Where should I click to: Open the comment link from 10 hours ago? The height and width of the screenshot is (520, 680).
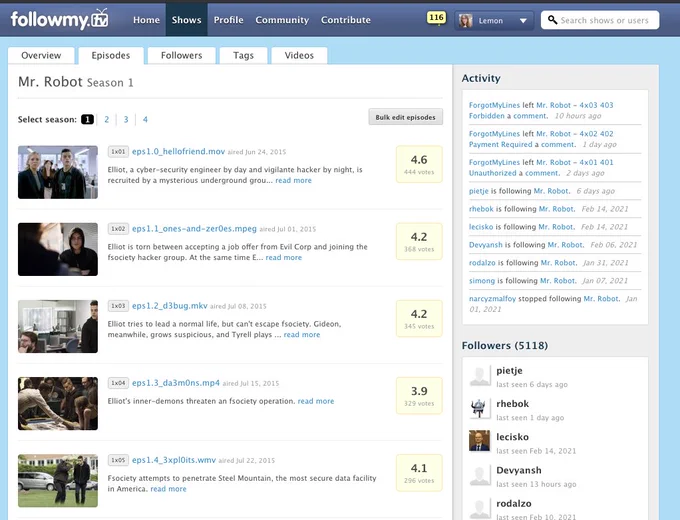coord(530,116)
